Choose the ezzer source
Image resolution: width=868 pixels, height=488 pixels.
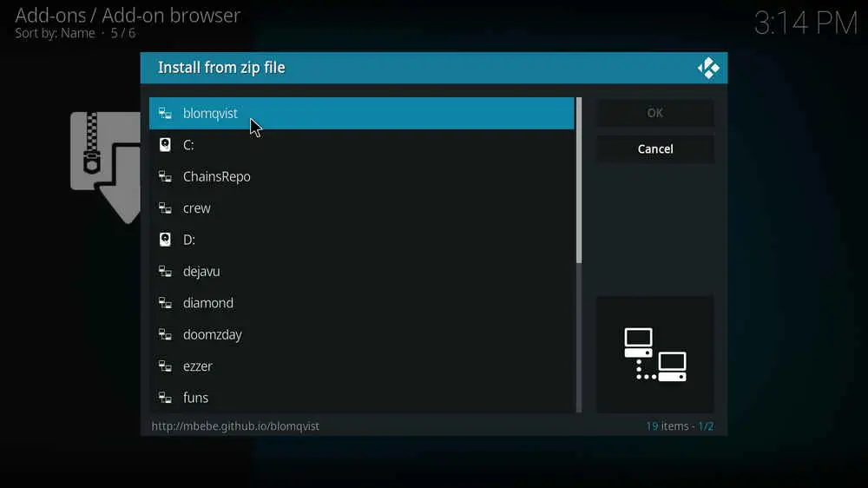pyautogui.click(x=361, y=366)
